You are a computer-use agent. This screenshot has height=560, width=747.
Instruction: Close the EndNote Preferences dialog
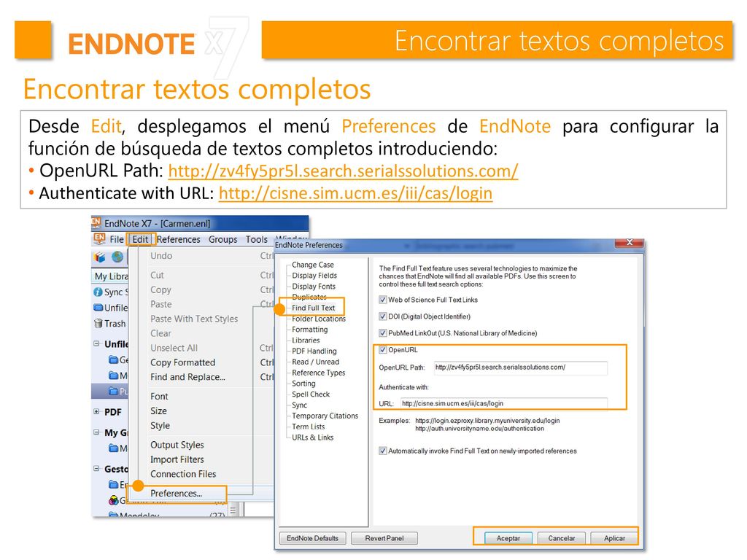click(x=630, y=242)
